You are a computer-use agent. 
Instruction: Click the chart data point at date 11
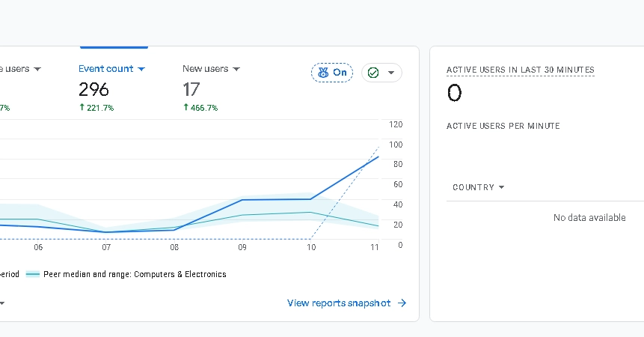(378, 157)
